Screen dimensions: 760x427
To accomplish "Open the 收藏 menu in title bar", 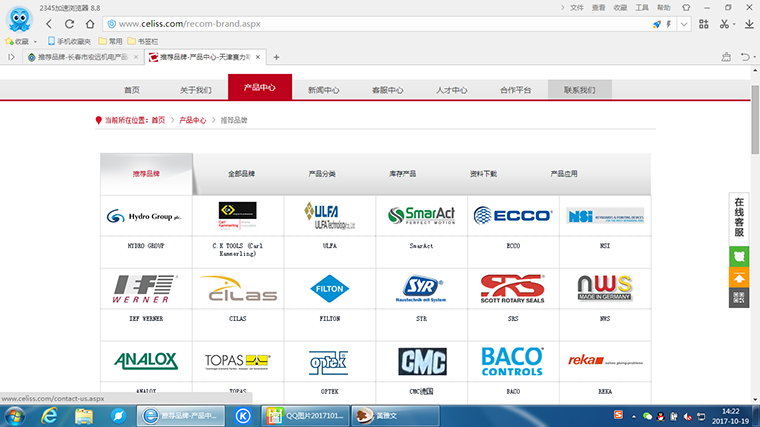I will coord(620,8).
